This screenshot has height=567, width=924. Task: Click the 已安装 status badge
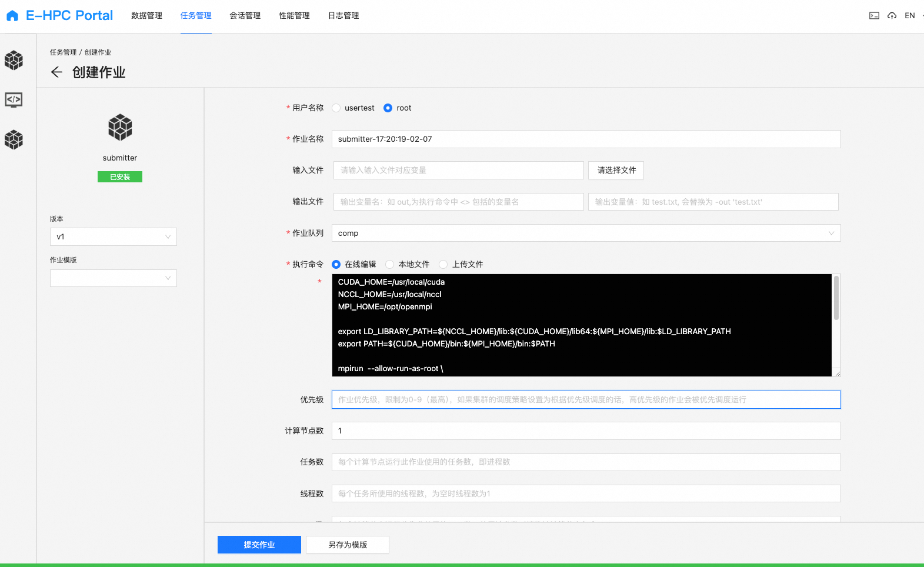pos(120,177)
